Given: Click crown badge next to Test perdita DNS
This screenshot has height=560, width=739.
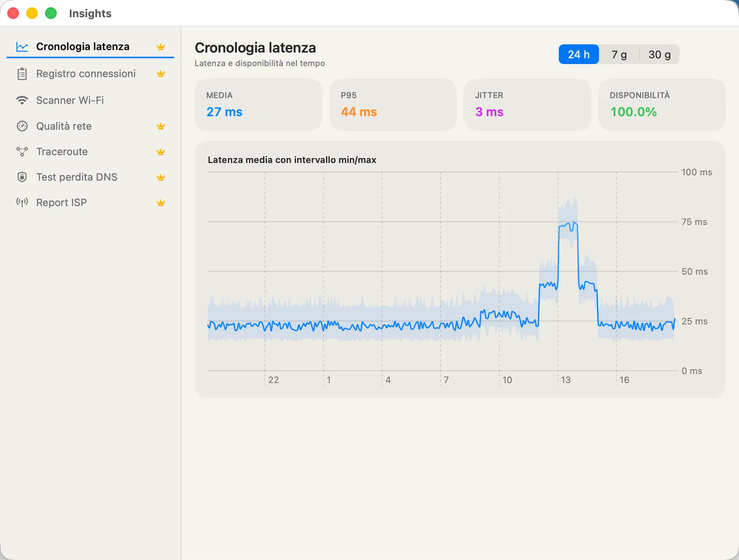Looking at the screenshot, I should (x=161, y=177).
